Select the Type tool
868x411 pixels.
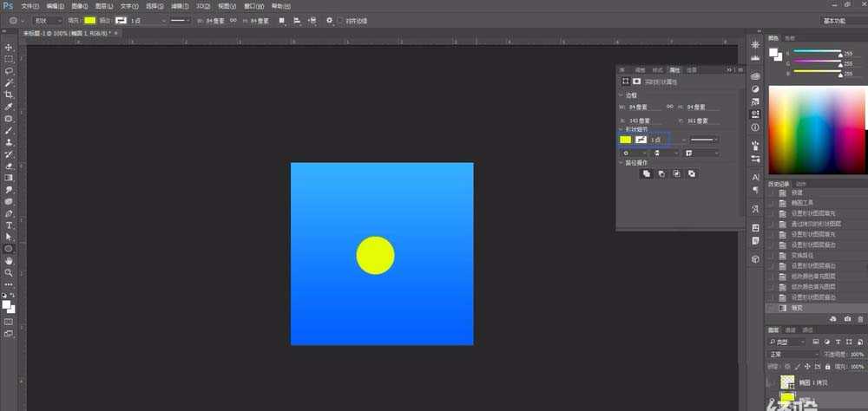tap(9, 225)
